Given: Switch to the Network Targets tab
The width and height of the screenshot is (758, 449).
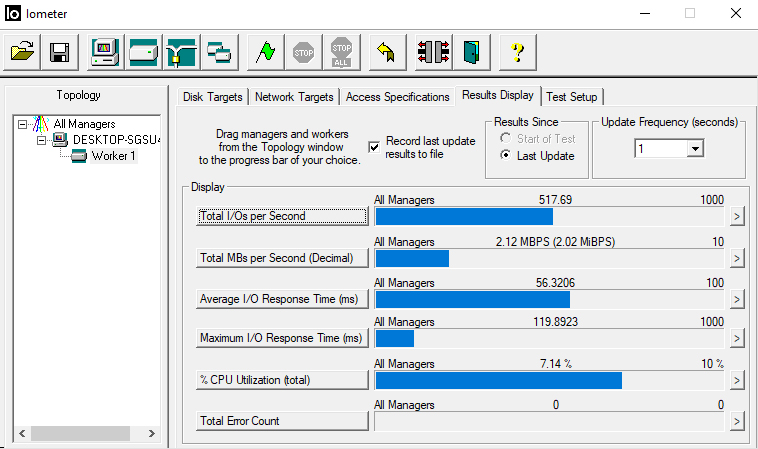Looking at the screenshot, I should click(294, 97).
